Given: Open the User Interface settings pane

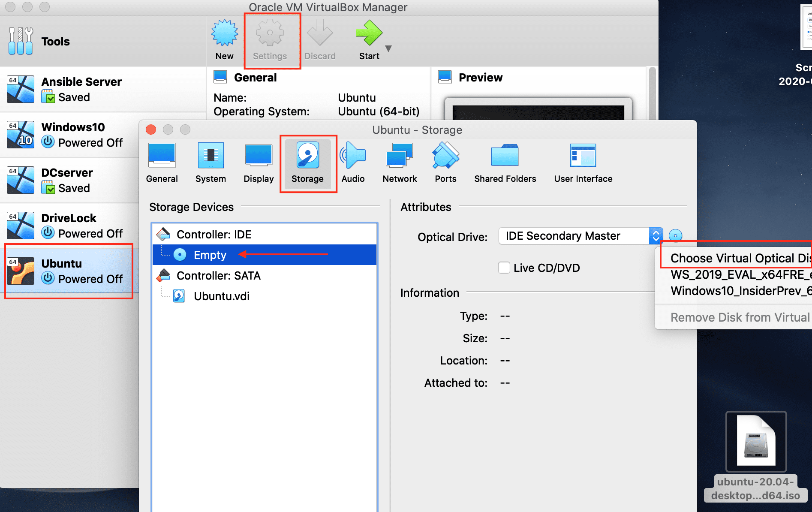Looking at the screenshot, I should 583,163.
